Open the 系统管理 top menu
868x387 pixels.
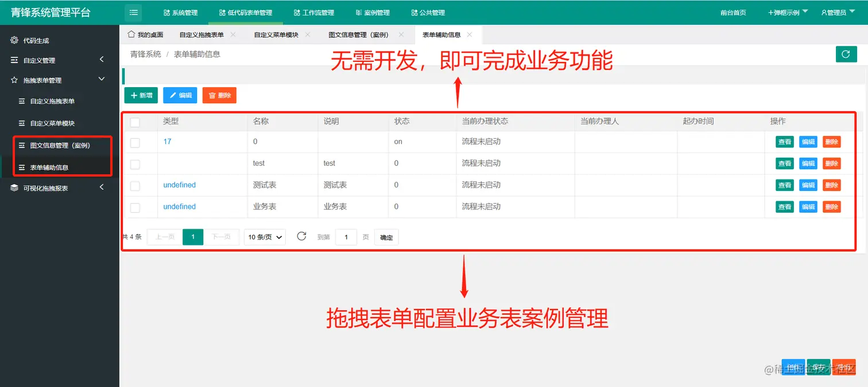click(x=180, y=12)
